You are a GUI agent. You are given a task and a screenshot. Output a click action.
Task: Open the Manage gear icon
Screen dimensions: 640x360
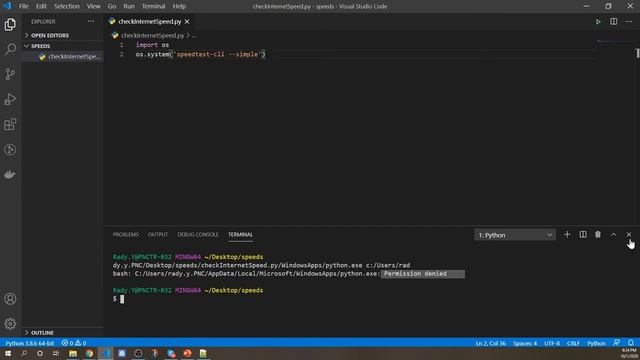point(10,324)
